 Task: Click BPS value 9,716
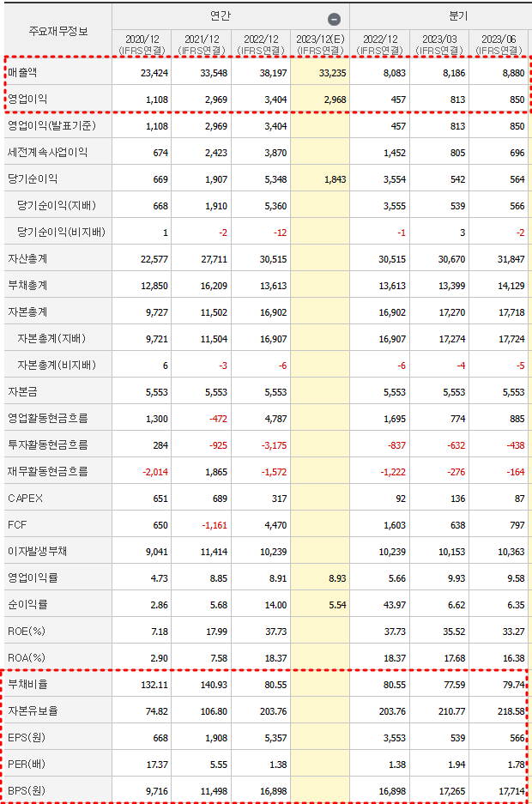tap(157, 791)
